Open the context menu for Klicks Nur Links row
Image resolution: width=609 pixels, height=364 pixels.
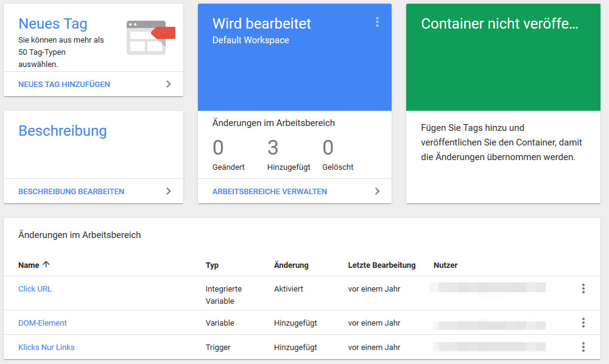pos(583,347)
